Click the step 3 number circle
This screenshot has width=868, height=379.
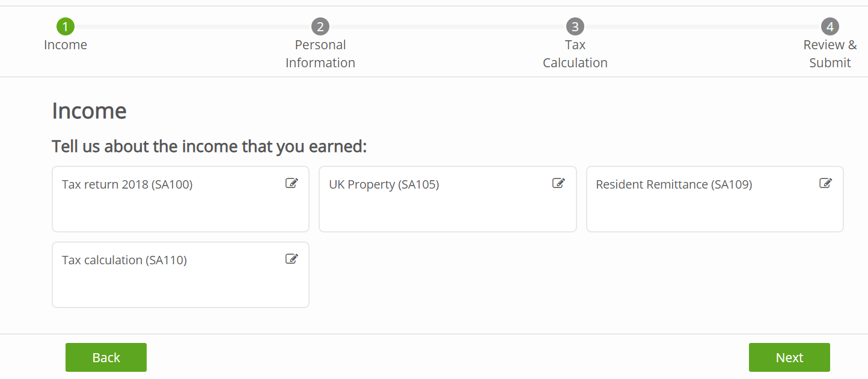pyautogui.click(x=575, y=26)
